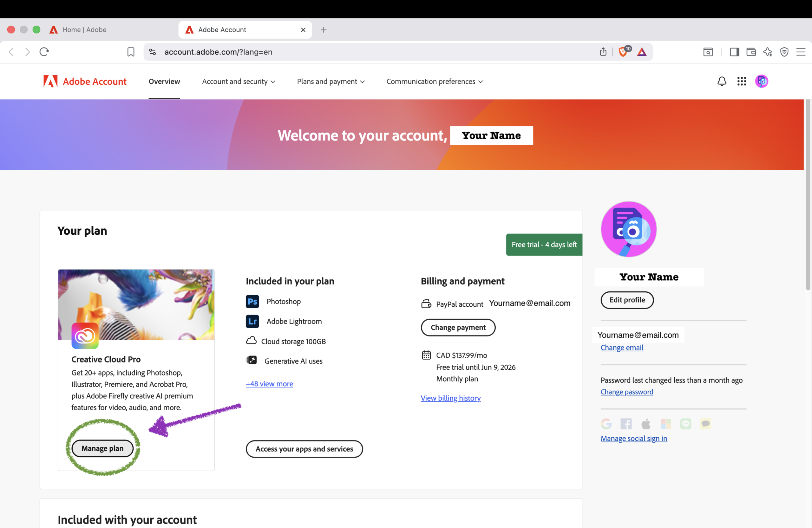812x528 pixels.
Task: Click the Change password link
Action: (627, 392)
